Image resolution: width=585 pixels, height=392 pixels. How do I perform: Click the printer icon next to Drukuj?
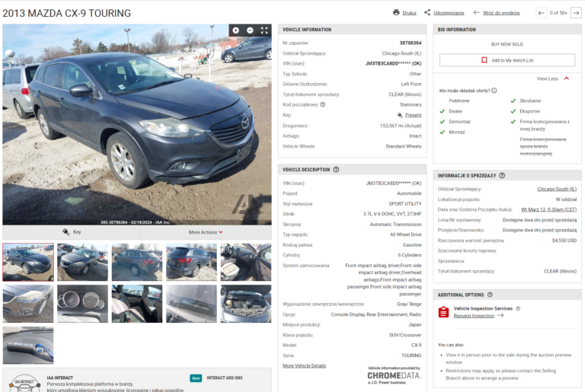point(396,12)
